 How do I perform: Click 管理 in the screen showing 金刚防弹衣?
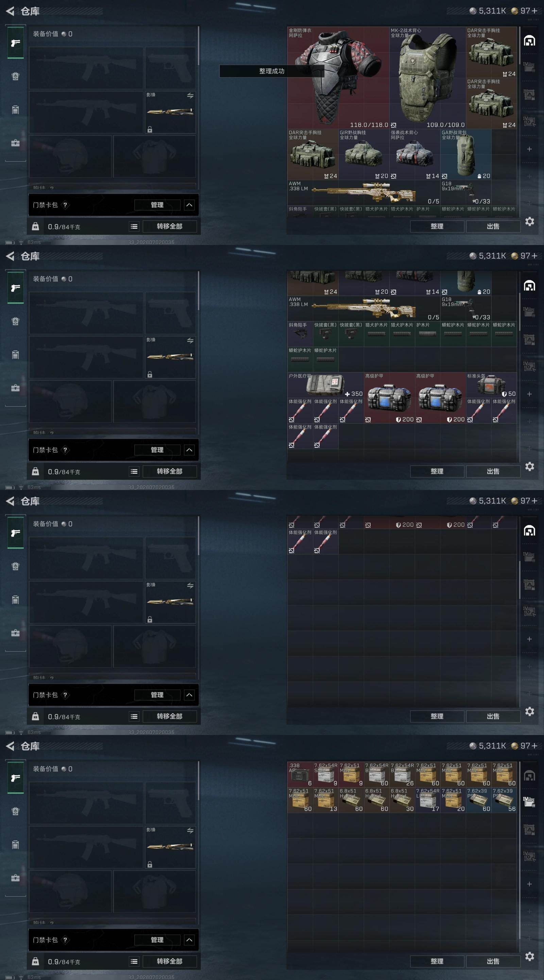click(157, 205)
